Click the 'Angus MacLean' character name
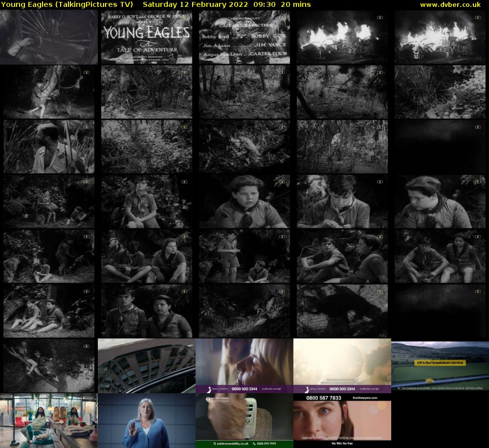Screen dimensions: 489x448 point(222,54)
